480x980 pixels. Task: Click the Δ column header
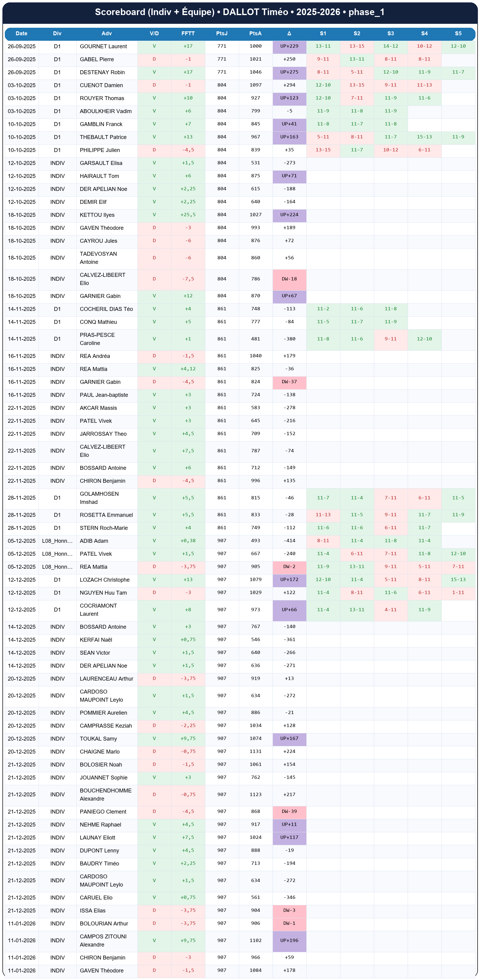click(x=289, y=33)
